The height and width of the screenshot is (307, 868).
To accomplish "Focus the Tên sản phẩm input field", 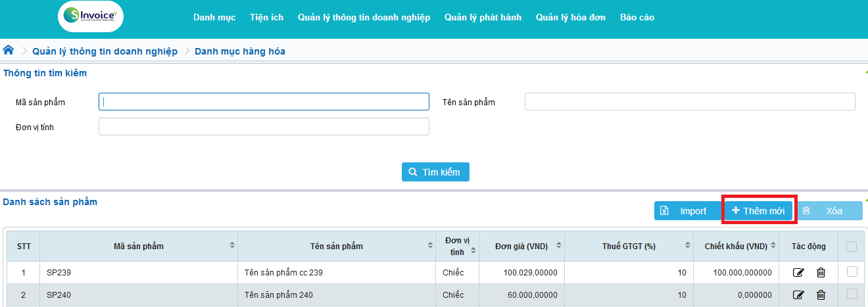I will pos(689,102).
